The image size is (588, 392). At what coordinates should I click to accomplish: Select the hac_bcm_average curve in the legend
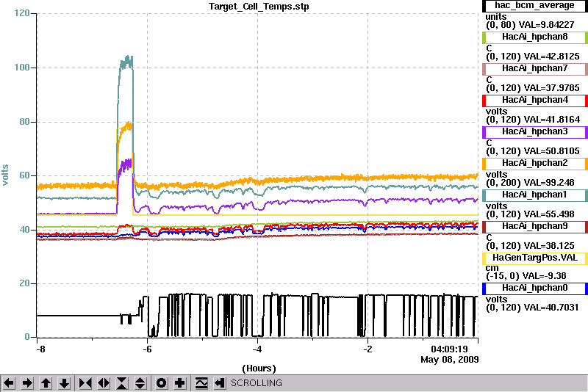coord(534,6)
